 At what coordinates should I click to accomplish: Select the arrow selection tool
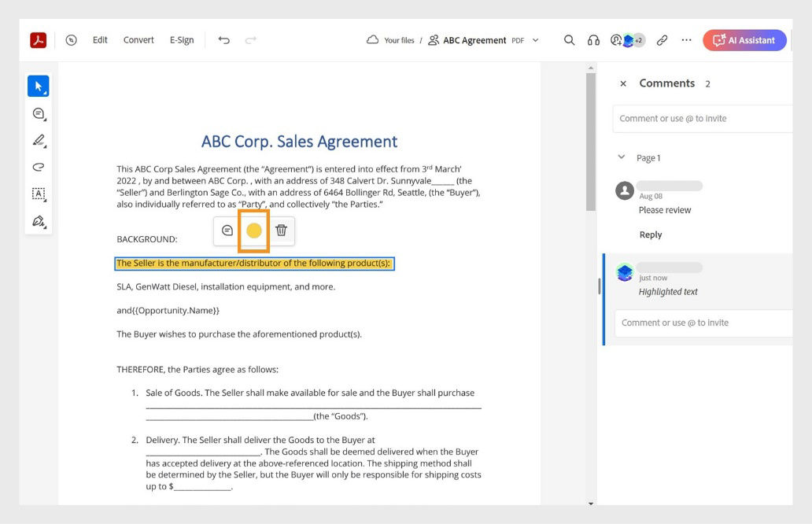[x=38, y=86]
